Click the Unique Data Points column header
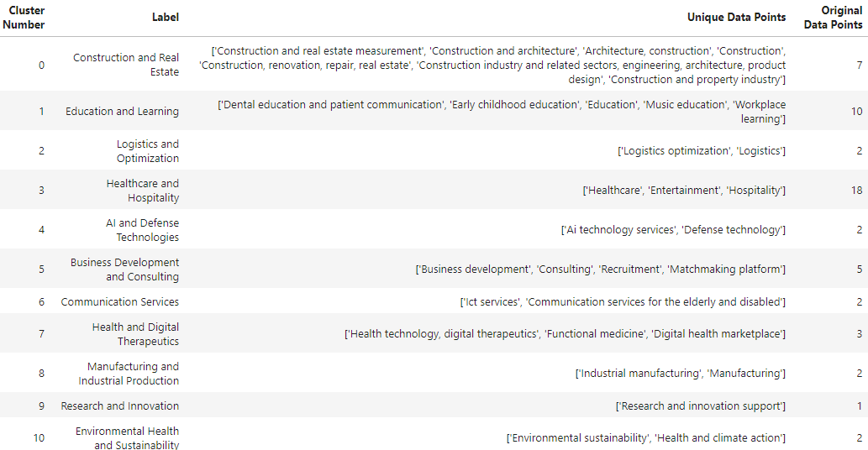The height and width of the screenshot is (450, 868). pos(736,18)
